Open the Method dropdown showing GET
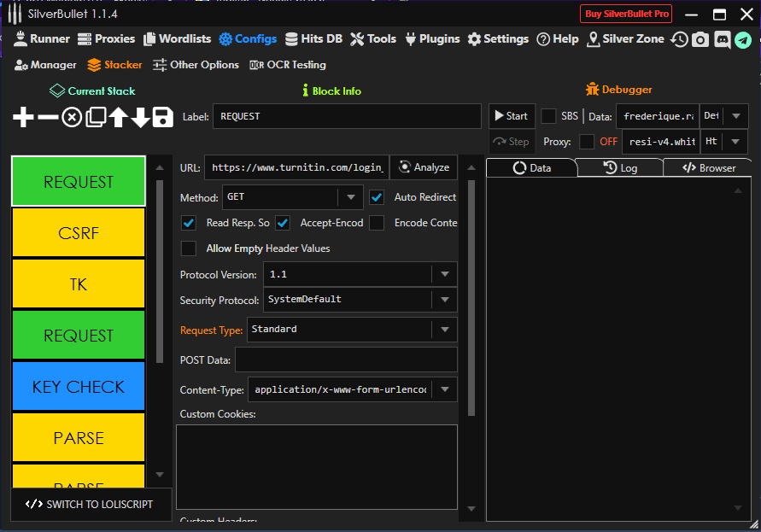Image resolution: width=761 pixels, height=532 pixels. pyautogui.click(x=350, y=197)
